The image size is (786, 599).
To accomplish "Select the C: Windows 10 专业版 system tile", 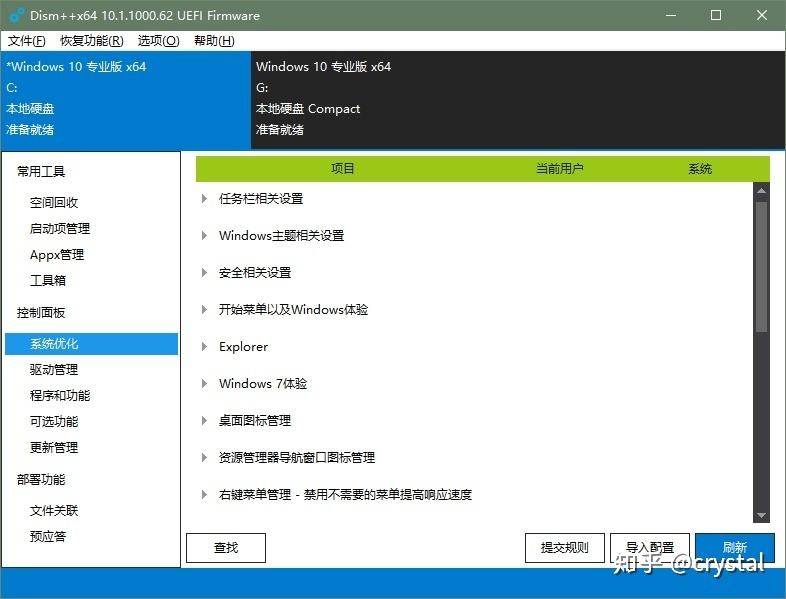I will tap(126, 100).
